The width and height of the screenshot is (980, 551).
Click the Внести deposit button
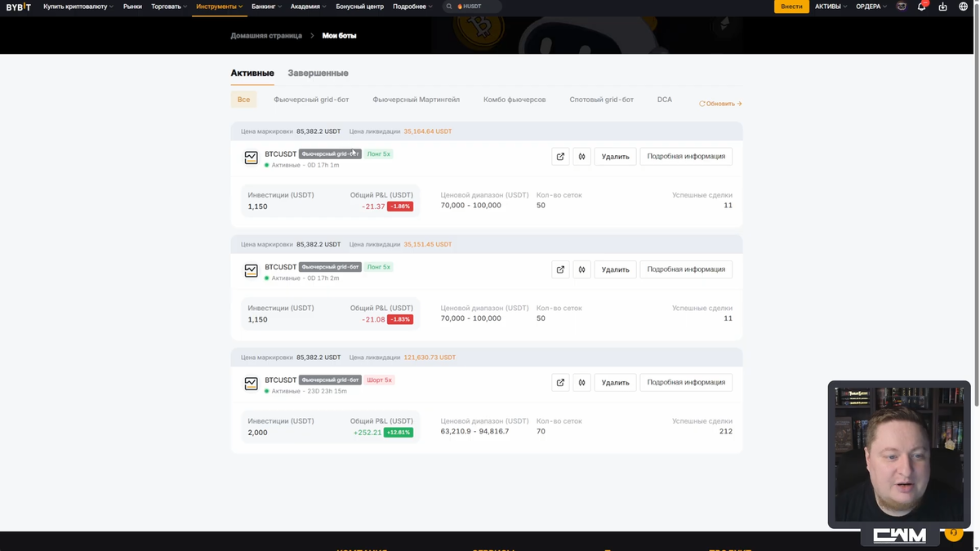791,7
